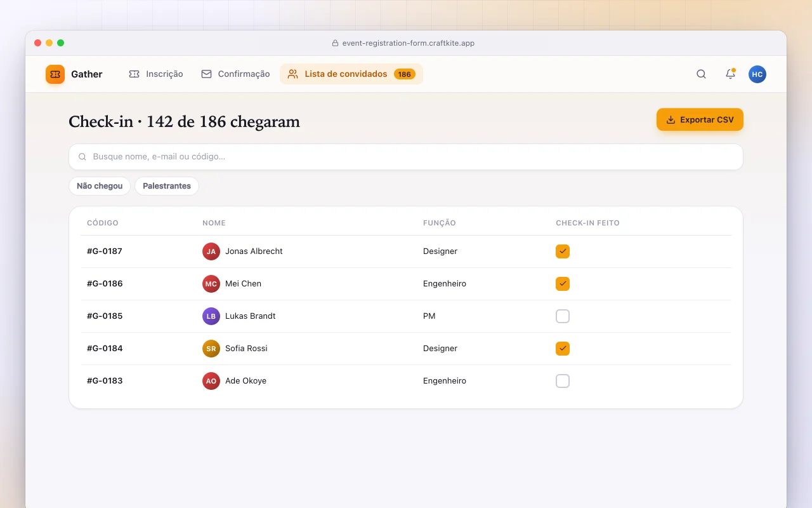812x508 pixels.
Task: Select code #G-0185
Action: (x=105, y=316)
